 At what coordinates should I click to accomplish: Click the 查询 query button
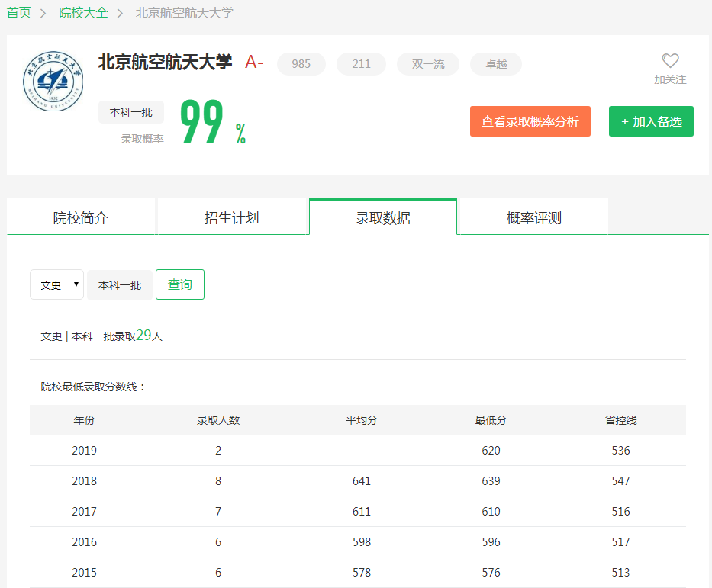pyautogui.click(x=180, y=284)
